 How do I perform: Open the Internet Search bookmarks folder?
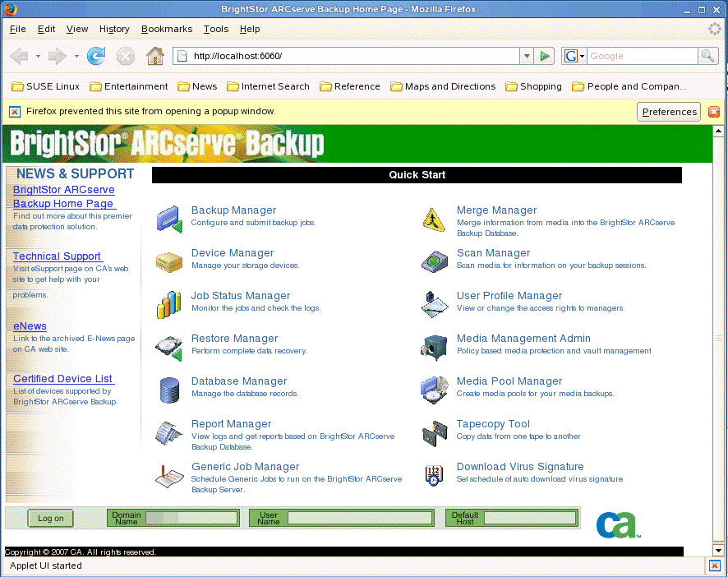coord(268,86)
